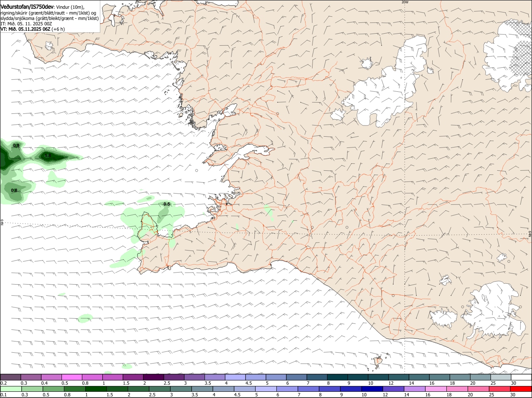Select the darkest green 1 mm rain swatch
This screenshot has width=532, height=398.
[96, 389]
